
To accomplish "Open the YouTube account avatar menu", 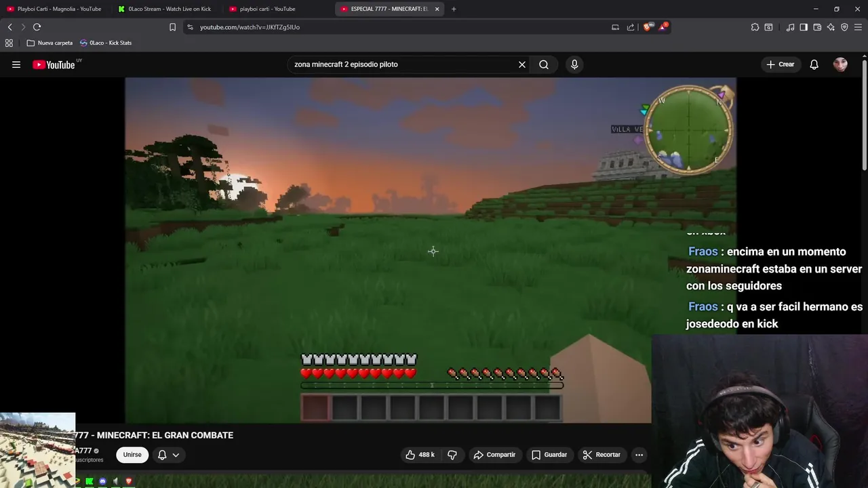I will (840, 64).
